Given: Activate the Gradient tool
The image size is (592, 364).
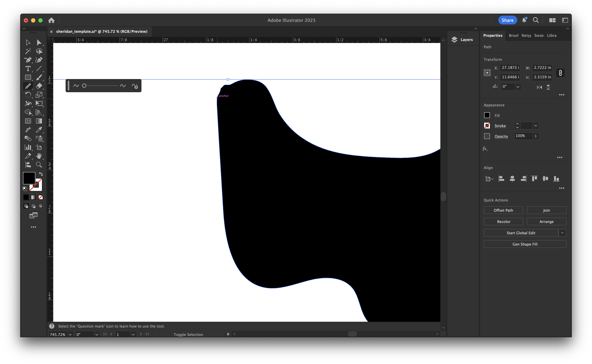Looking at the screenshot, I should point(39,121).
